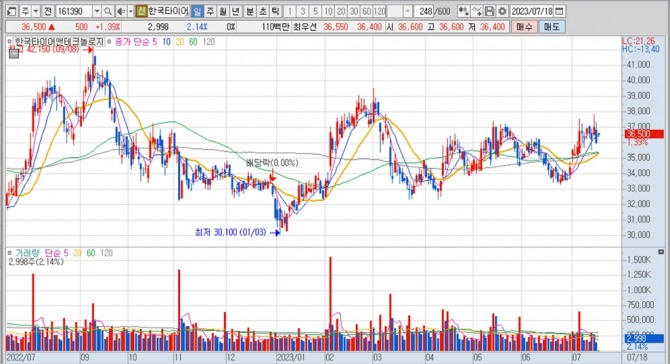Click the line-overlay add icon
This screenshot has height=364, width=670.
(477, 11)
